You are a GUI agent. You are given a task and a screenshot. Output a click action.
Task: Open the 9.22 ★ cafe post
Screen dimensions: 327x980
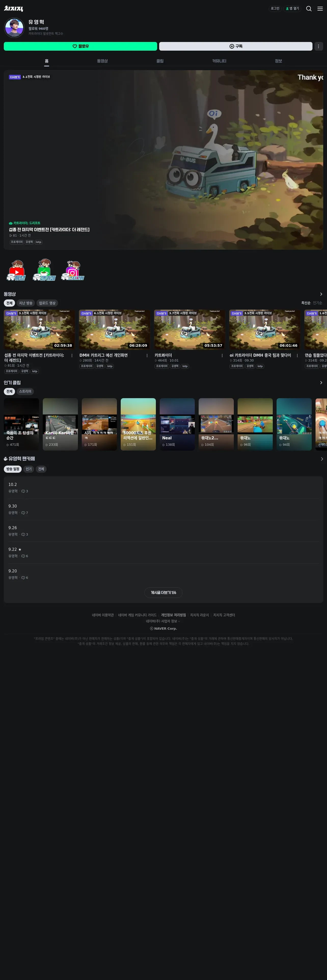pyautogui.click(x=163, y=553)
